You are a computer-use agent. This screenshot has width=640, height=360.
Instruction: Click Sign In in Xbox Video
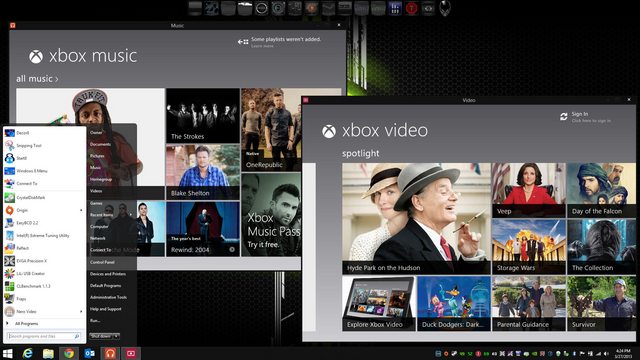tap(580, 114)
